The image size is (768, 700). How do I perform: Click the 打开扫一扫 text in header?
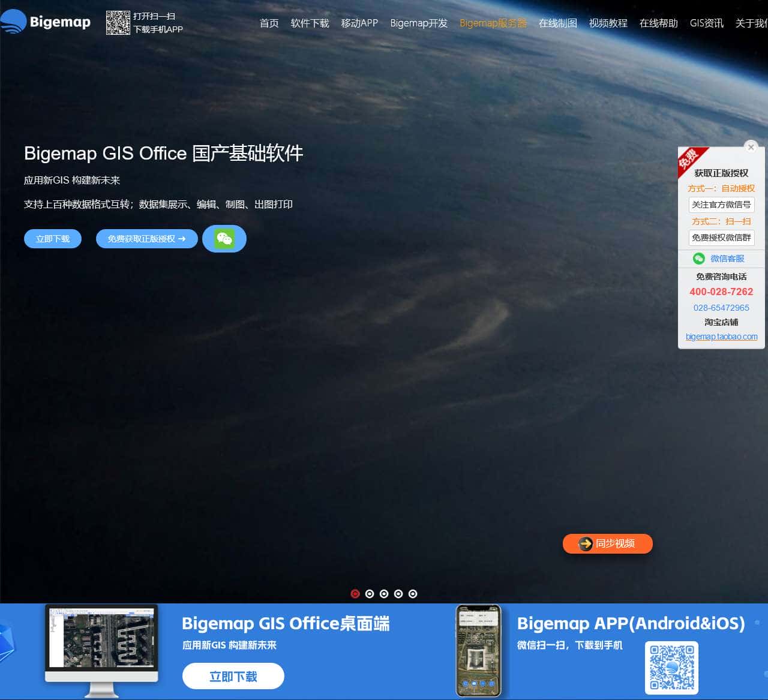point(154,16)
